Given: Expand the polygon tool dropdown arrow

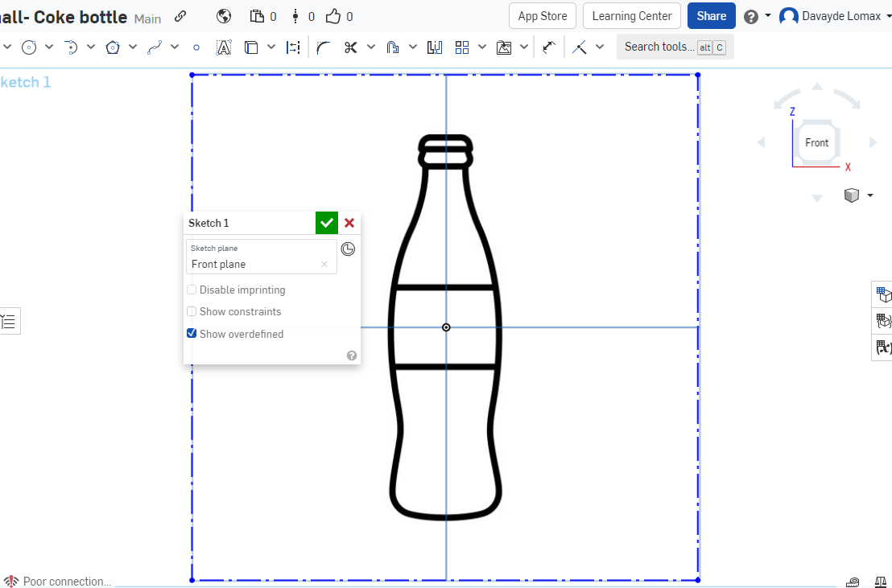Looking at the screenshot, I should tap(133, 47).
